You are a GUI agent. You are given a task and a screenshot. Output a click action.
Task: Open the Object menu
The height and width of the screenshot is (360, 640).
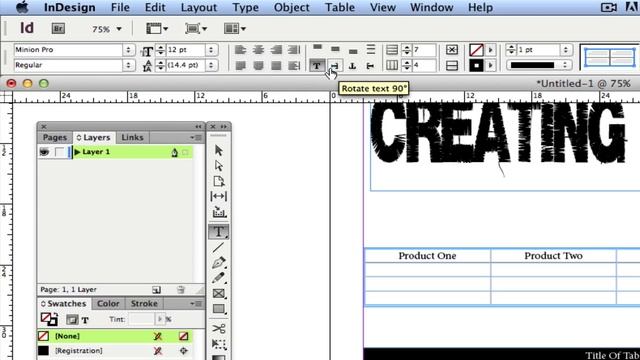click(x=291, y=7)
